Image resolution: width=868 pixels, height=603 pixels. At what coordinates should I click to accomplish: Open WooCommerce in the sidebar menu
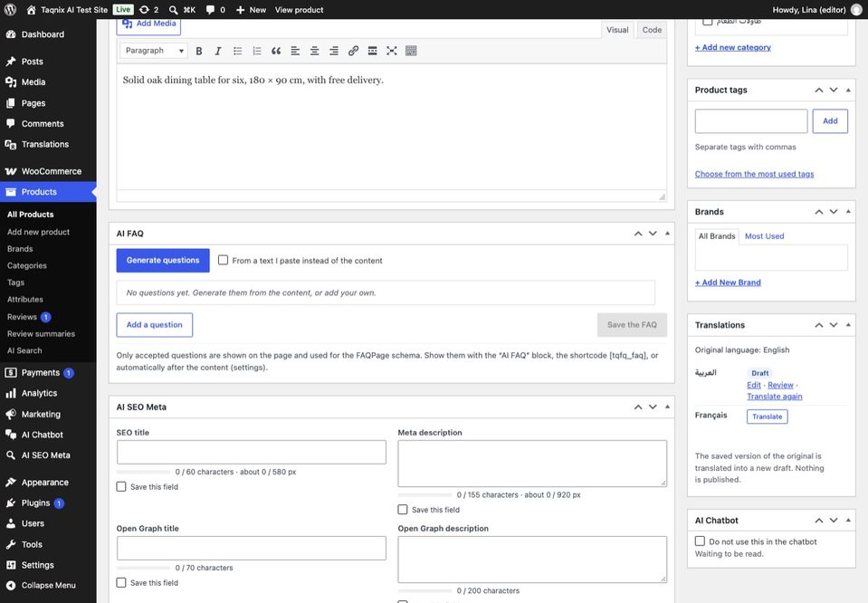pos(48,171)
